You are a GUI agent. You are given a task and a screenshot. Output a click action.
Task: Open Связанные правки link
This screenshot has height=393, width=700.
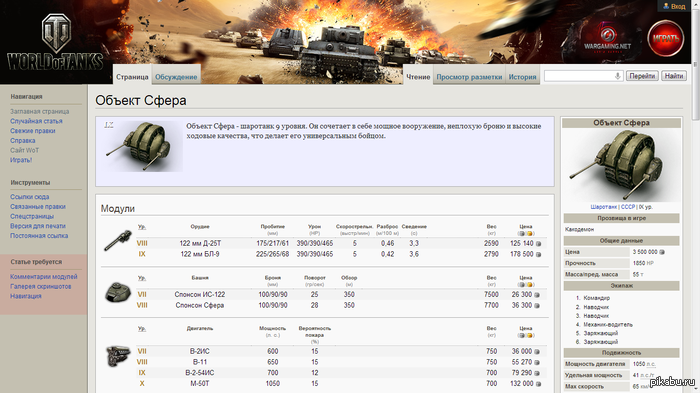(x=38, y=207)
